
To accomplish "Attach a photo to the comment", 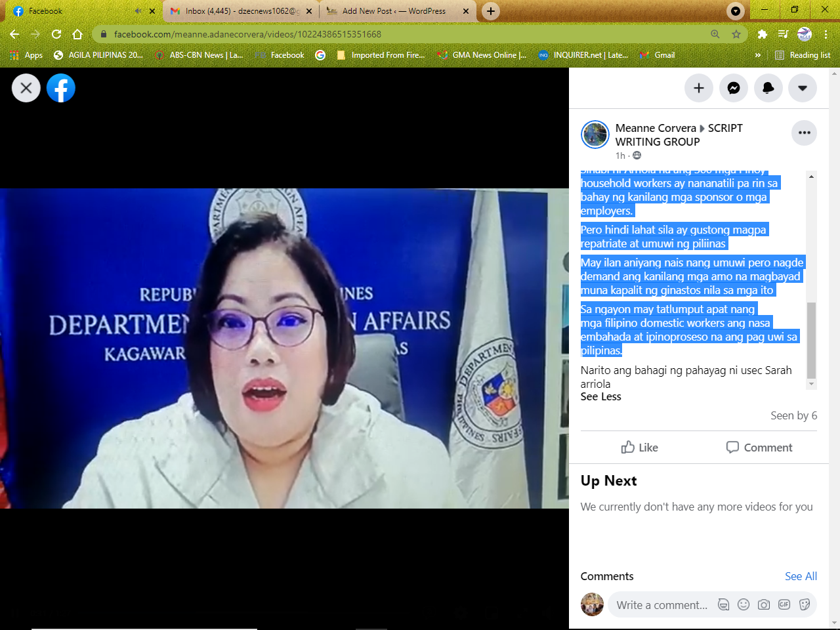I will coord(764,604).
